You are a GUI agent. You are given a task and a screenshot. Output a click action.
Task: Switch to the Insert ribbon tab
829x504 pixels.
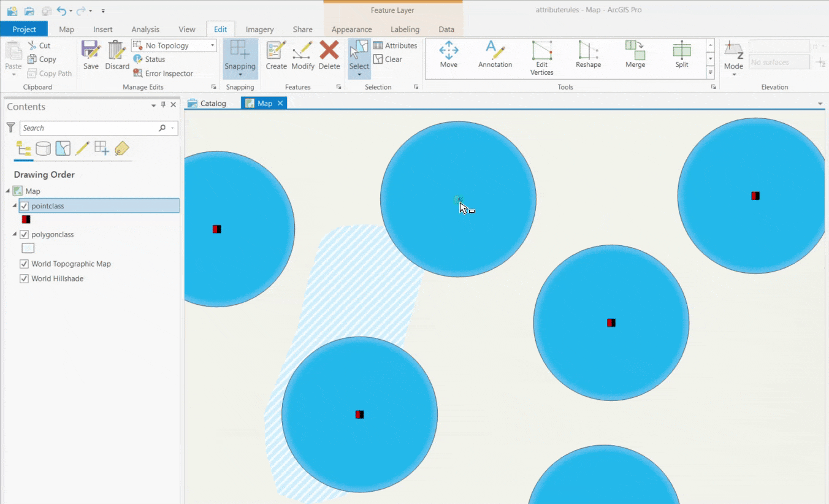(x=103, y=29)
